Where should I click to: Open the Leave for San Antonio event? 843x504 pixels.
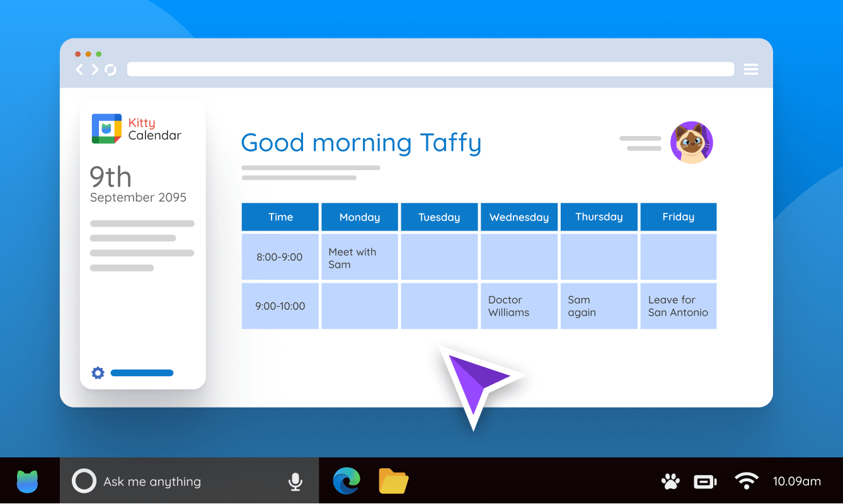click(679, 306)
